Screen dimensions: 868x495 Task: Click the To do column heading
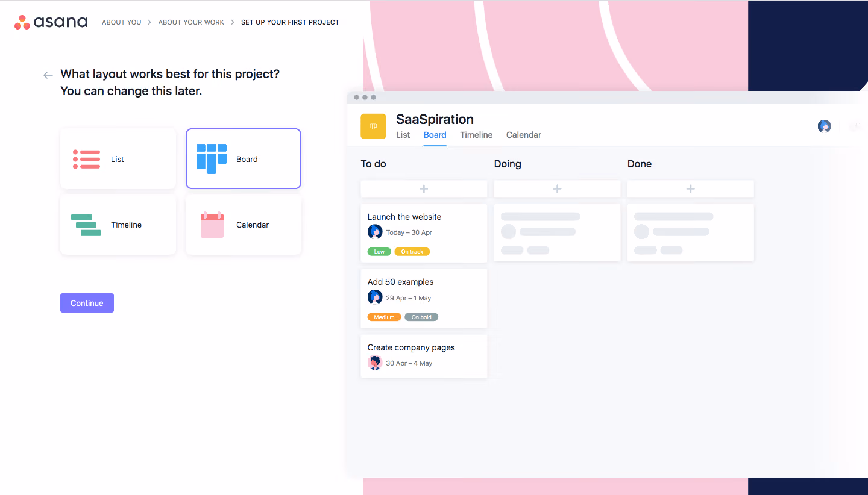click(x=373, y=164)
